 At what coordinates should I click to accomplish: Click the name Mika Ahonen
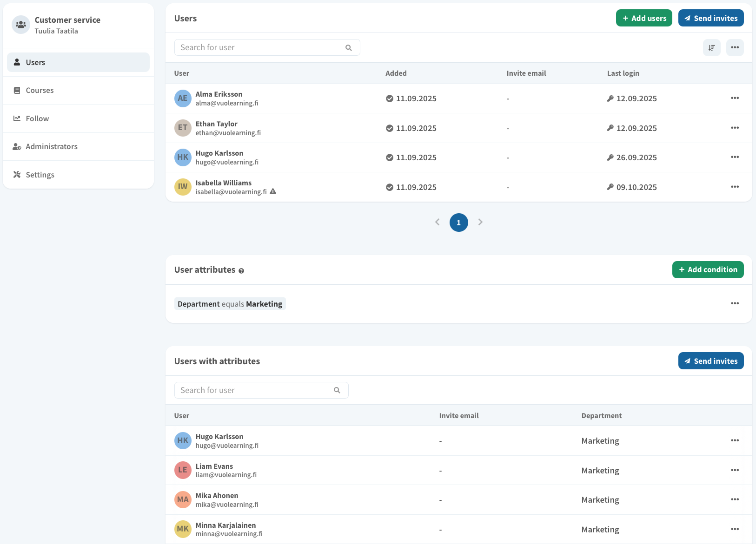click(x=217, y=496)
